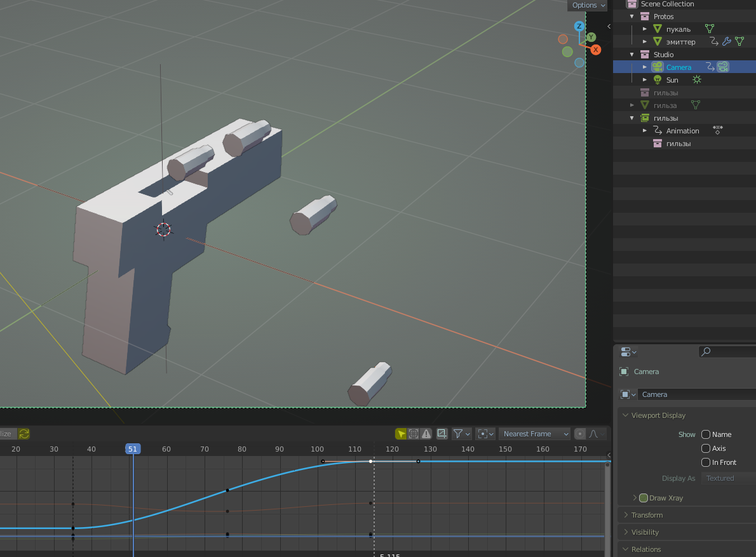Enable the In Front checkbox
This screenshot has width=756, height=557.
tap(706, 462)
